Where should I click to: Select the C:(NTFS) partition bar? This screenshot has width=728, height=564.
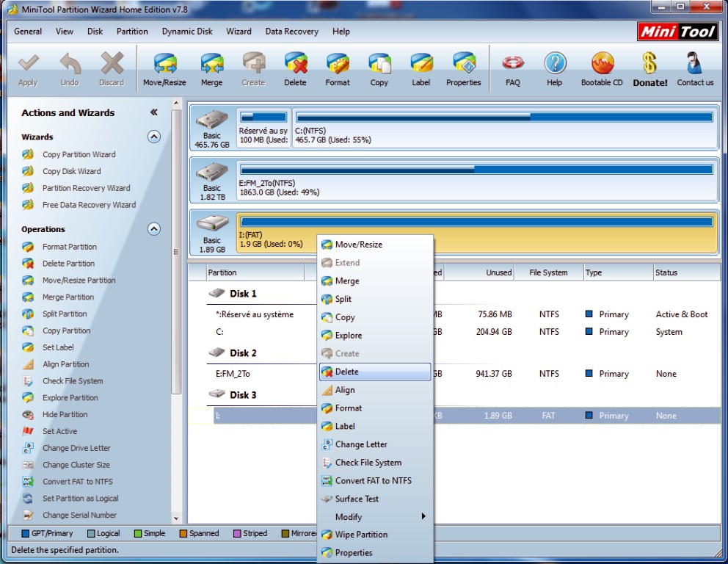coord(505,129)
